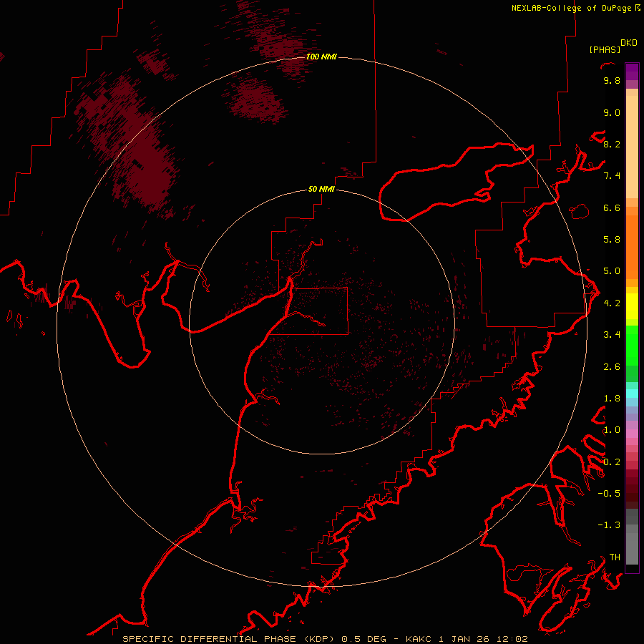Click the orange segment of the colorbar
This screenshot has height=644, width=644.
(632, 248)
